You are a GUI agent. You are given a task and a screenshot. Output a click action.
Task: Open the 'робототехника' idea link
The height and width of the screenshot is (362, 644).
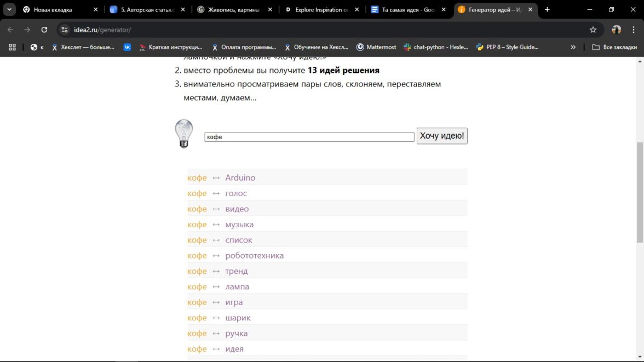pos(254,255)
